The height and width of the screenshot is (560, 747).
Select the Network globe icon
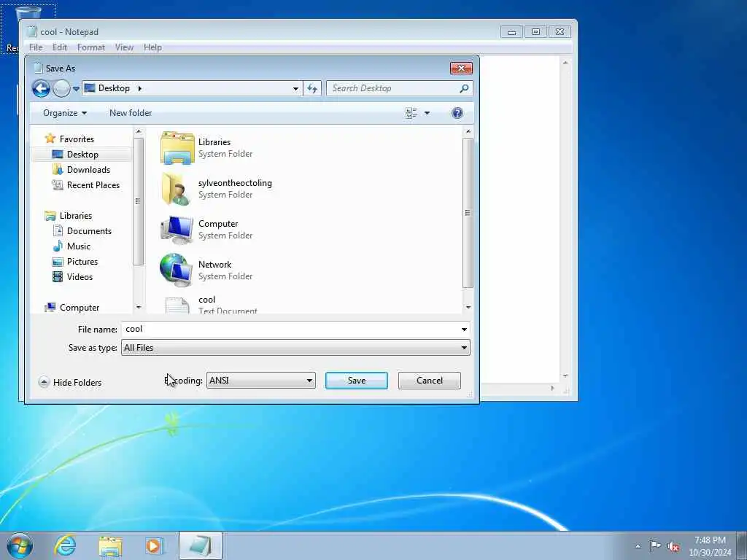pyautogui.click(x=177, y=270)
